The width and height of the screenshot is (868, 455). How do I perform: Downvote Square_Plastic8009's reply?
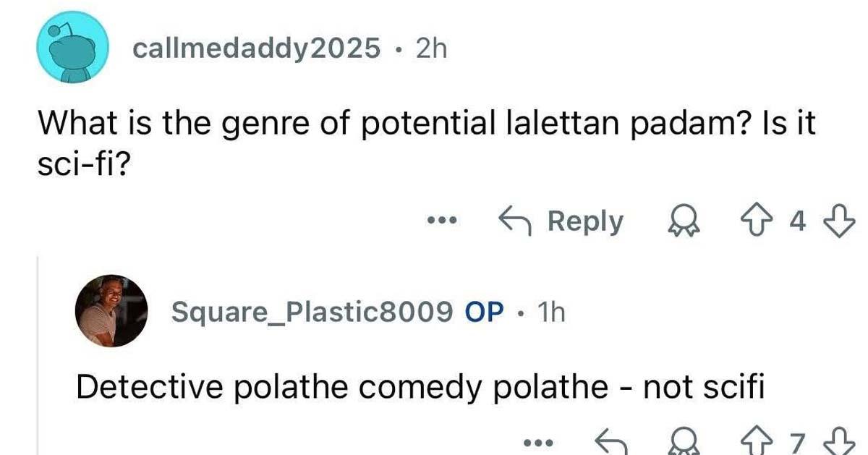840,441
